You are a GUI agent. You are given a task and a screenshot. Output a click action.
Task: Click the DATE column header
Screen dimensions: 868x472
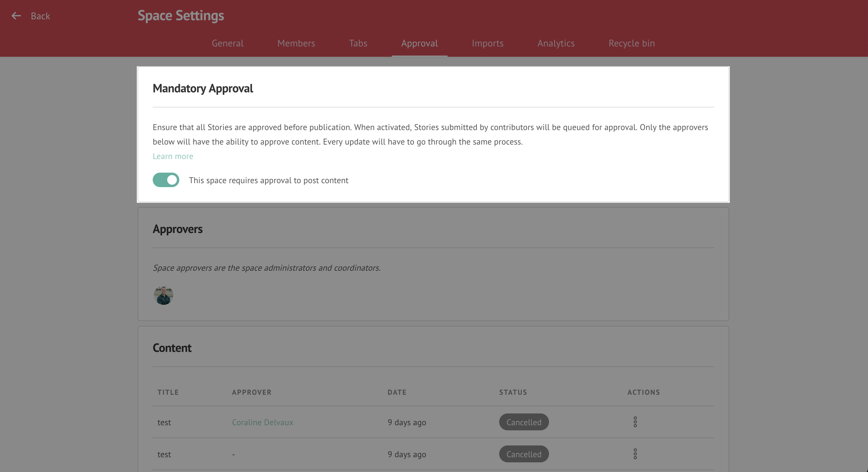click(397, 392)
